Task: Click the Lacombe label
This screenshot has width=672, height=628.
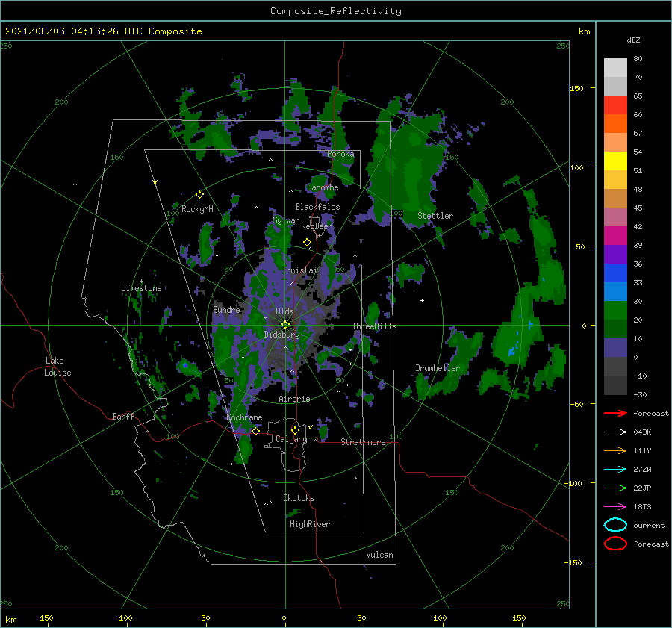Action: (323, 187)
